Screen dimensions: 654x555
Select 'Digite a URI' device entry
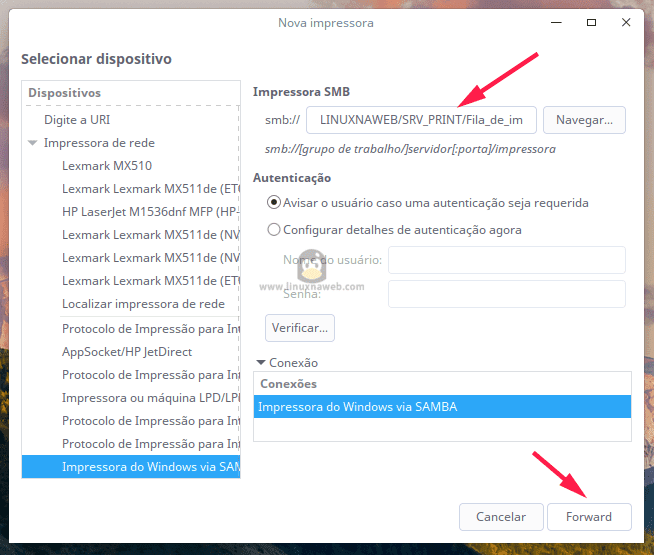pos(131,120)
